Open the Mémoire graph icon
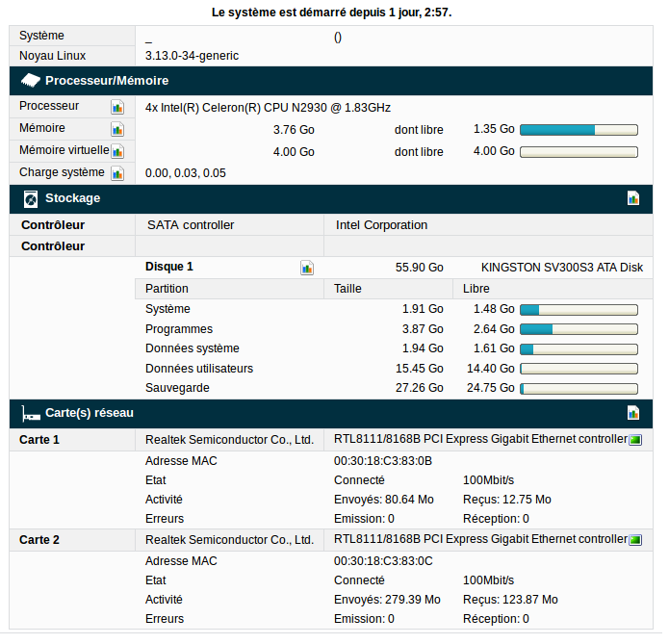The height and width of the screenshot is (644, 669). pyautogui.click(x=118, y=130)
